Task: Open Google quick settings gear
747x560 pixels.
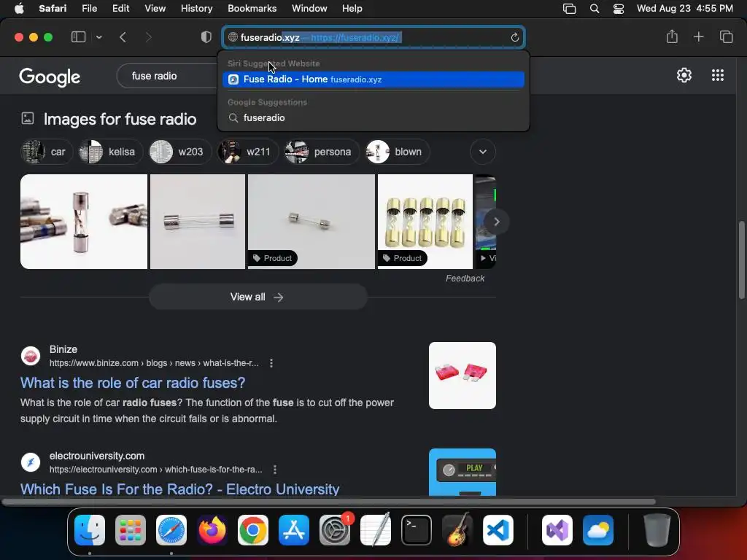Action: coord(684,75)
